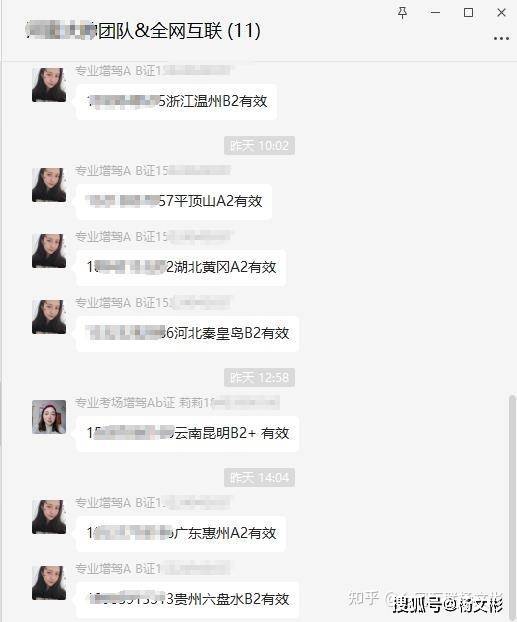
Task: Open avatar beside 河北秦皇岛B2有效 message
Action: (x=49, y=317)
